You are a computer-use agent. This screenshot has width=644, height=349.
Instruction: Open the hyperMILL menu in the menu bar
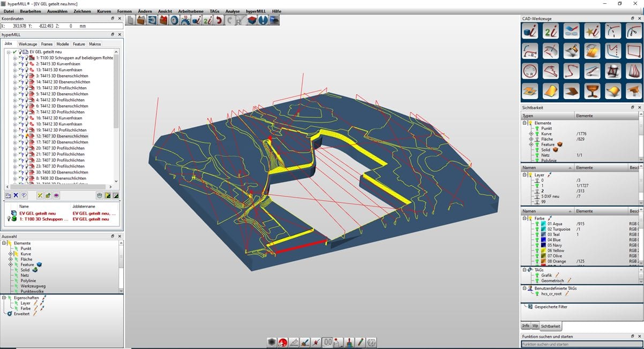tap(256, 11)
